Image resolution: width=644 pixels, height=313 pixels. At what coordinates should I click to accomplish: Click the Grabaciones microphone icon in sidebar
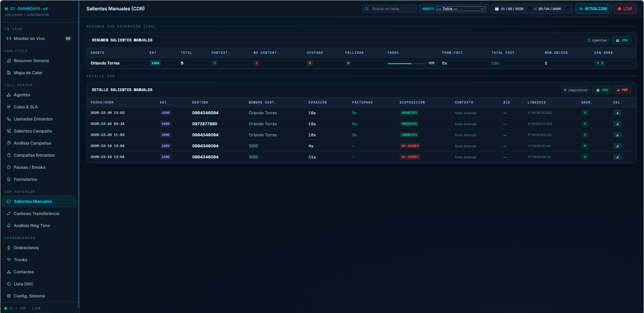[x=9, y=248]
